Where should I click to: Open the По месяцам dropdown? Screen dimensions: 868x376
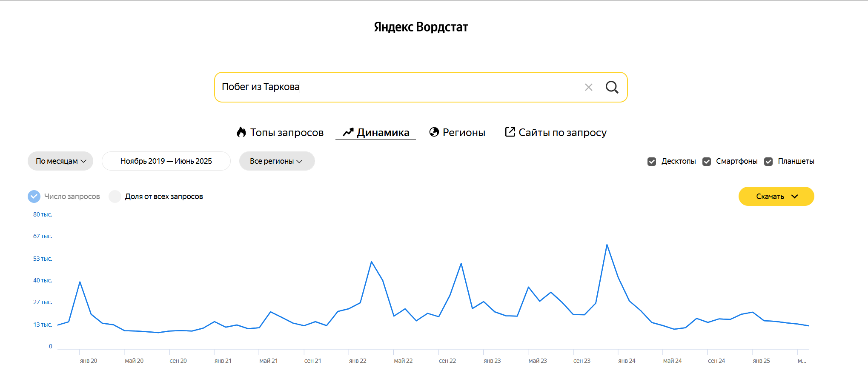pos(60,161)
